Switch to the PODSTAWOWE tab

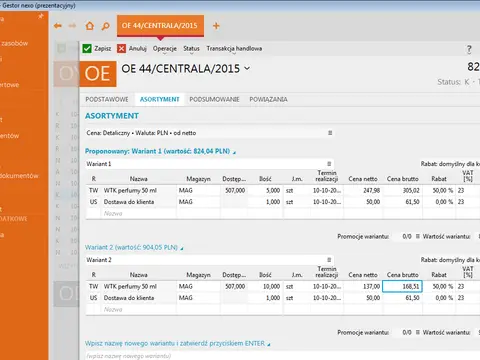[x=107, y=99]
